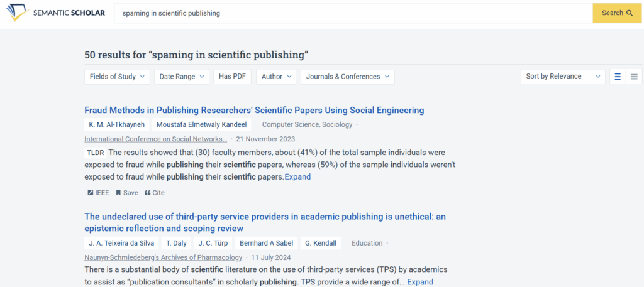Click inside the search query field
This screenshot has width=644, height=287.
(x=352, y=13)
